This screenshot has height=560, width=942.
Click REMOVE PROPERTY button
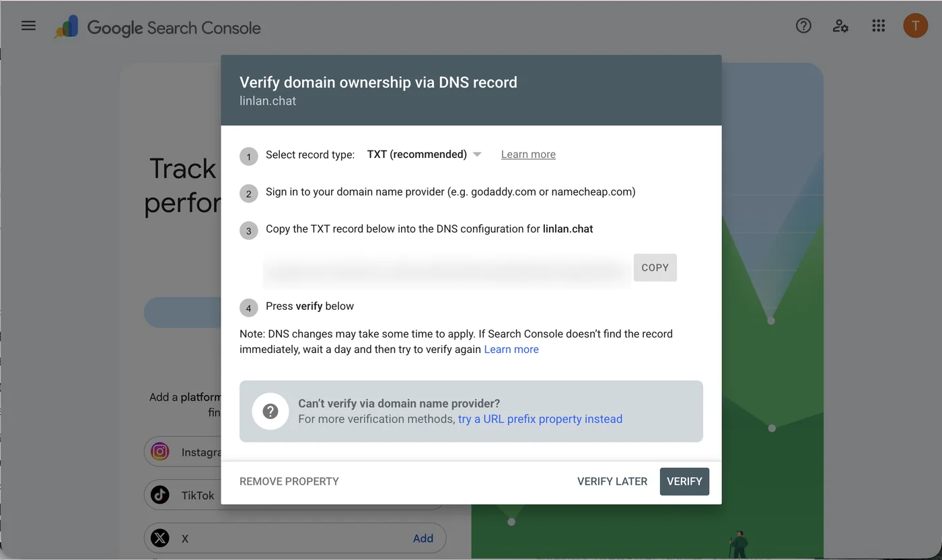pos(289,481)
